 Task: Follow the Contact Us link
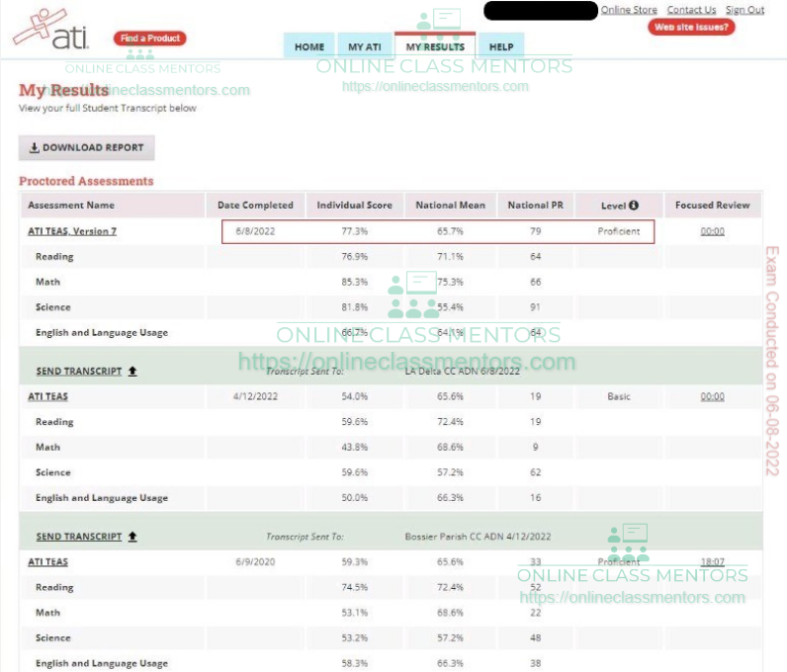point(691,10)
